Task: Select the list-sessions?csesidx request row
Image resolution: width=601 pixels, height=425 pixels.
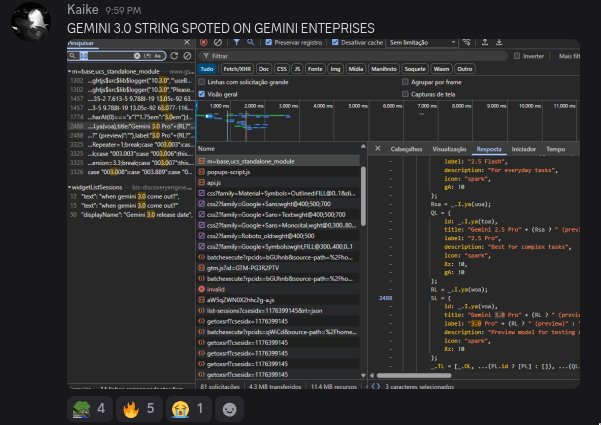Action: click(279, 311)
